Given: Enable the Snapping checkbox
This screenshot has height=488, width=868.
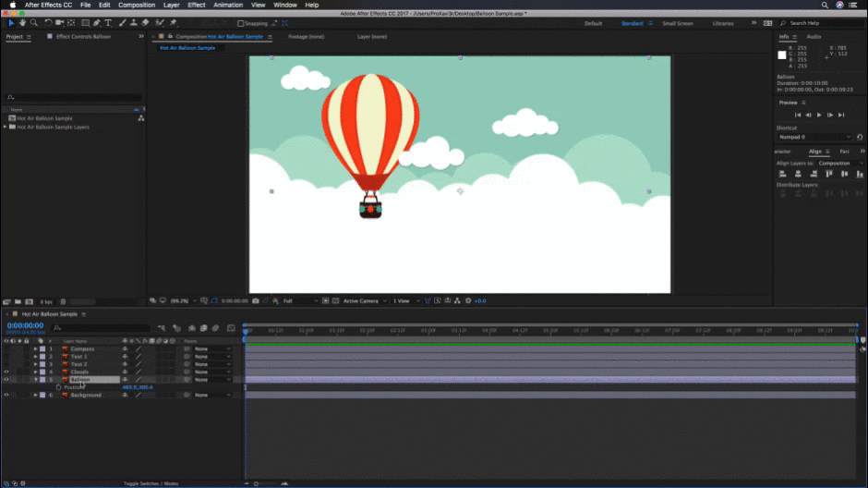Looking at the screenshot, I should (x=240, y=23).
